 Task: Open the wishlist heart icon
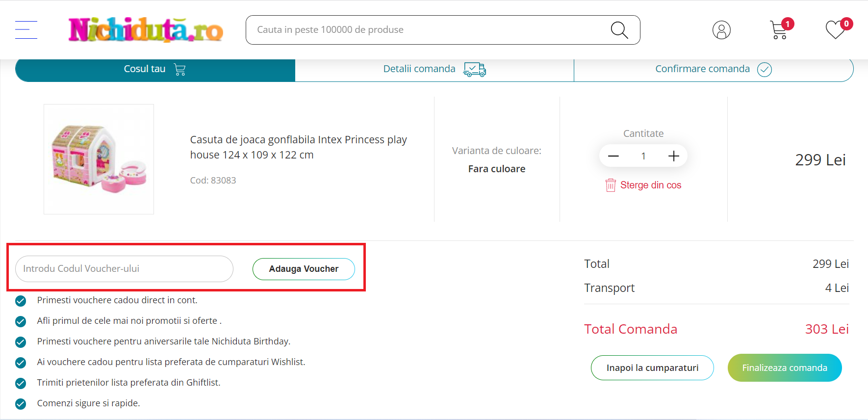(x=835, y=30)
